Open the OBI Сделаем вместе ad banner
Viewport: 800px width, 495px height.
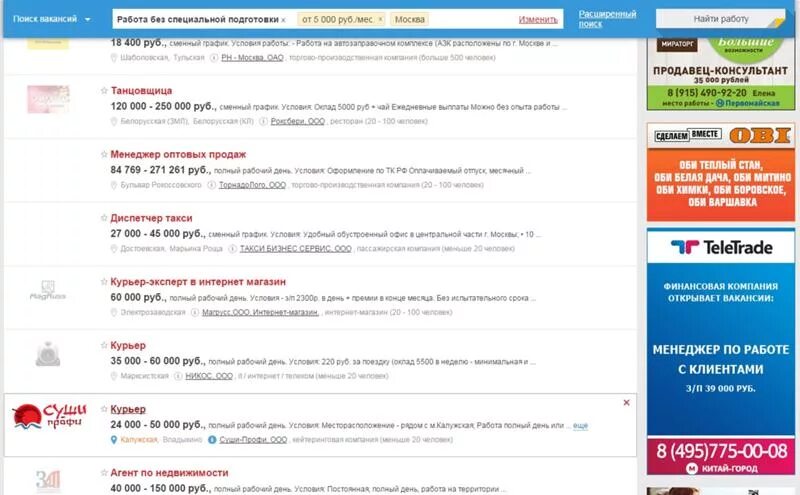720,172
